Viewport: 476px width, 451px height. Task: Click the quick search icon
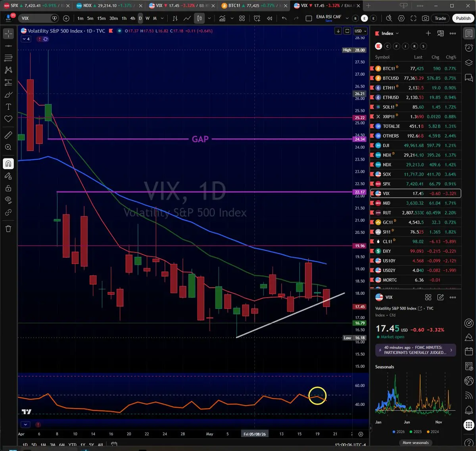(x=389, y=18)
